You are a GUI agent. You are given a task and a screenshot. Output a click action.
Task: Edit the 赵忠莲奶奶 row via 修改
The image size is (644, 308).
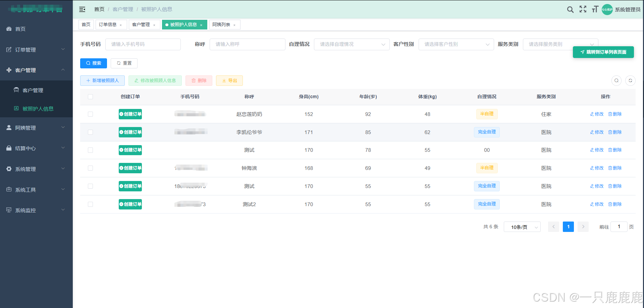click(x=597, y=114)
